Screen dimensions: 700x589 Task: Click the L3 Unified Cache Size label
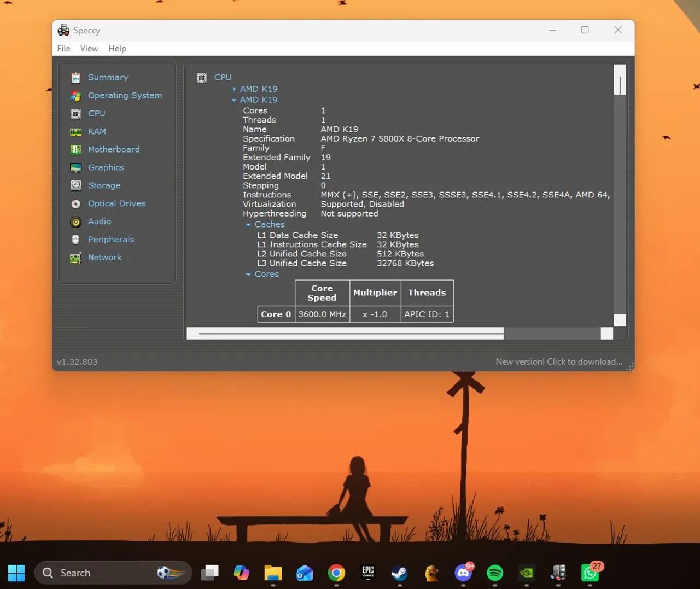pyautogui.click(x=302, y=263)
